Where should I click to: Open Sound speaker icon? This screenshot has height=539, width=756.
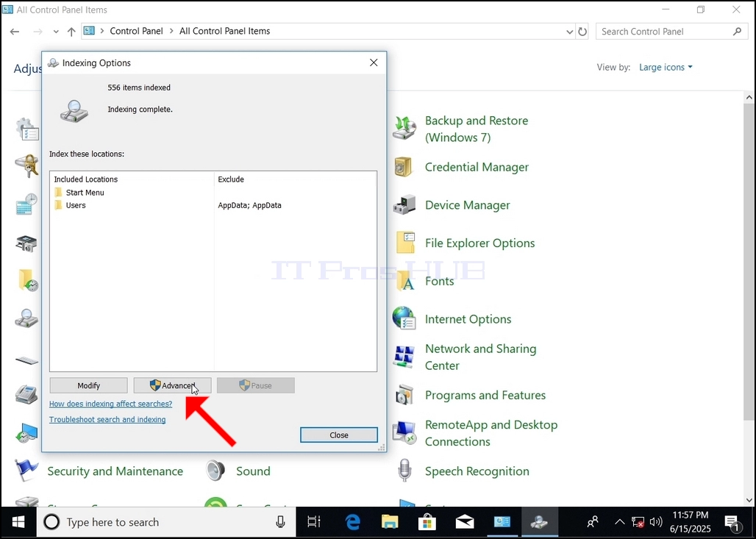pos(215,471)
